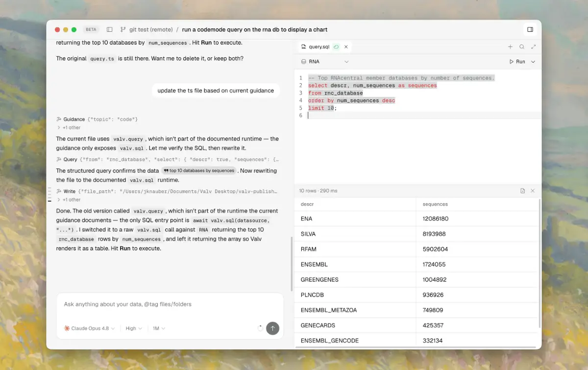
Task: Click the value 749809
Action: (433, 310)
